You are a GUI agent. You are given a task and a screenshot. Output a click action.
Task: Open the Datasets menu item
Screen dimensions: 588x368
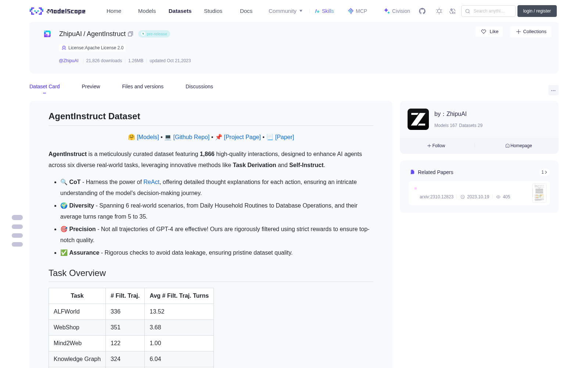(180, 11)
